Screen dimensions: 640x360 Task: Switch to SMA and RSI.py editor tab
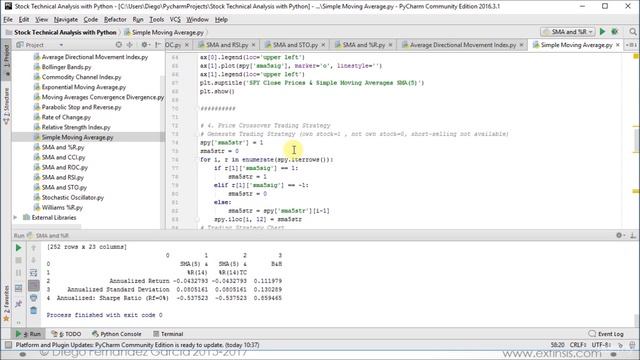point(227,45)
